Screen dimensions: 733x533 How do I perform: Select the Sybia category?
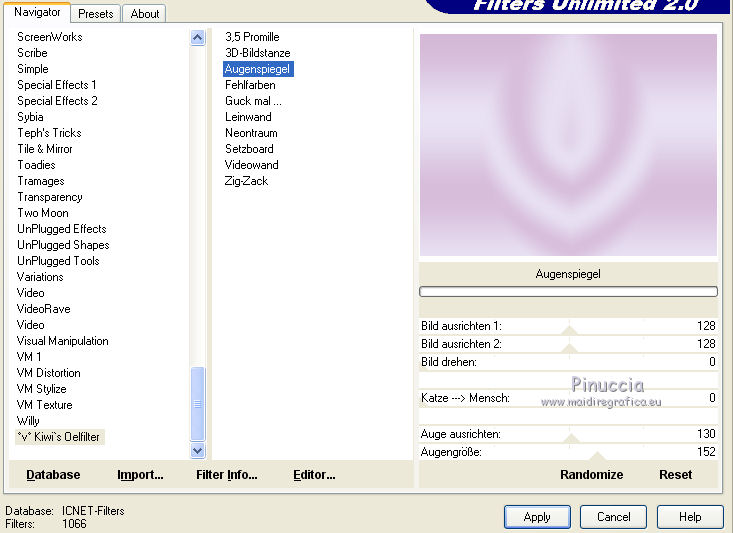point(30,117)
